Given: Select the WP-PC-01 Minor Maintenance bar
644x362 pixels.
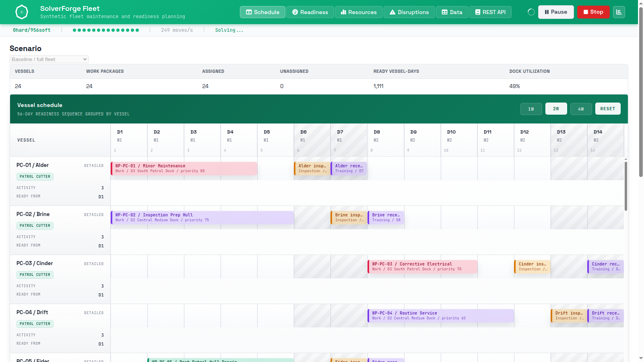Looking at the screenshot, I should pyautogui.click(x=184, y=169).
